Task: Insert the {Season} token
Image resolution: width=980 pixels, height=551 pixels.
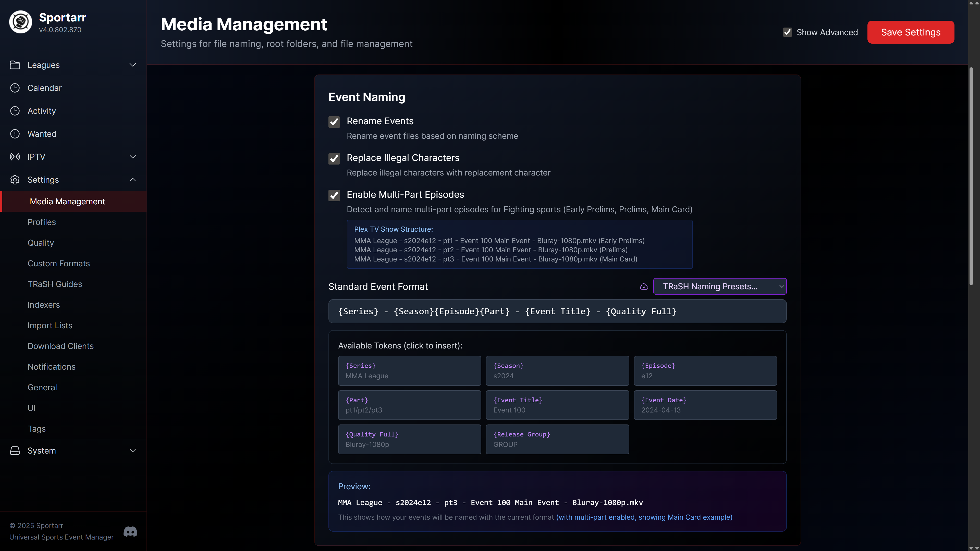Action: tap(557, 371)
